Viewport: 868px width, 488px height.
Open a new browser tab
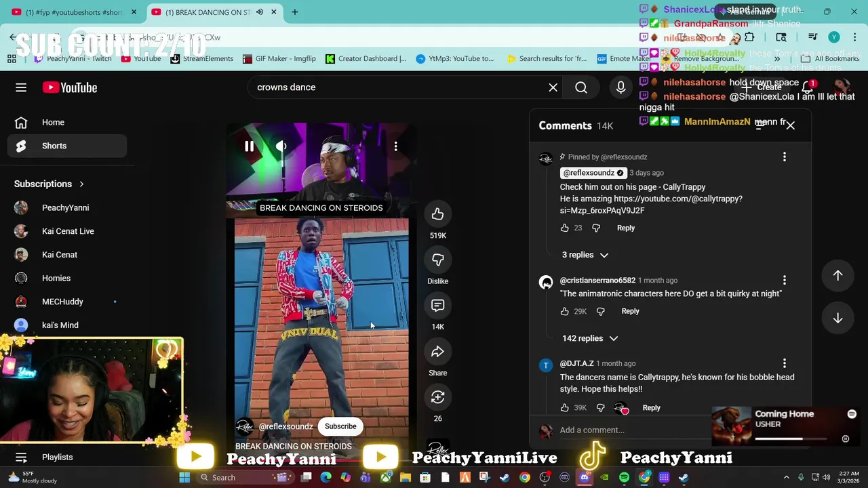click(x=295, y=12)
